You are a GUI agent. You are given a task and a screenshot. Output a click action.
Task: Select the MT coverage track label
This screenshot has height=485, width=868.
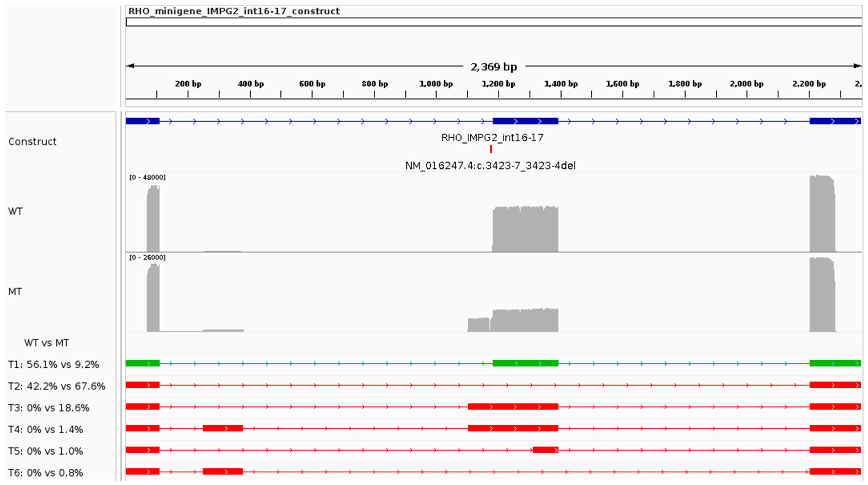15,292
